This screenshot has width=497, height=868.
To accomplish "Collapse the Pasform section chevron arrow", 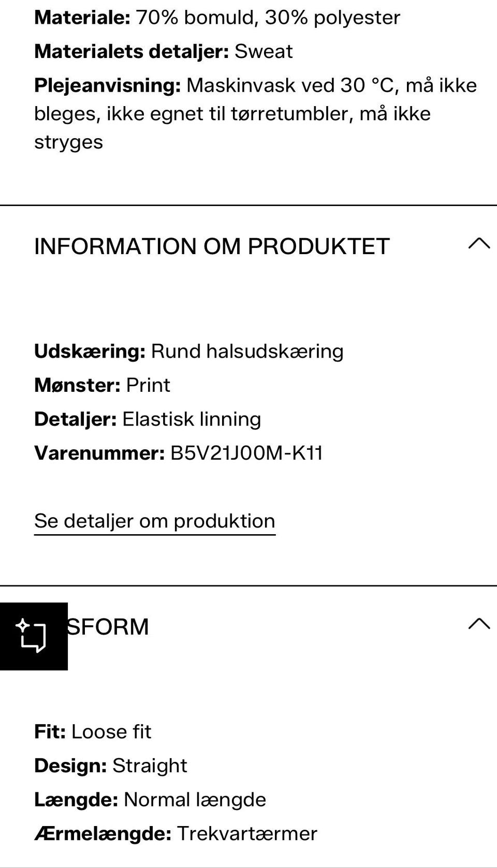I will click(478, 624).
